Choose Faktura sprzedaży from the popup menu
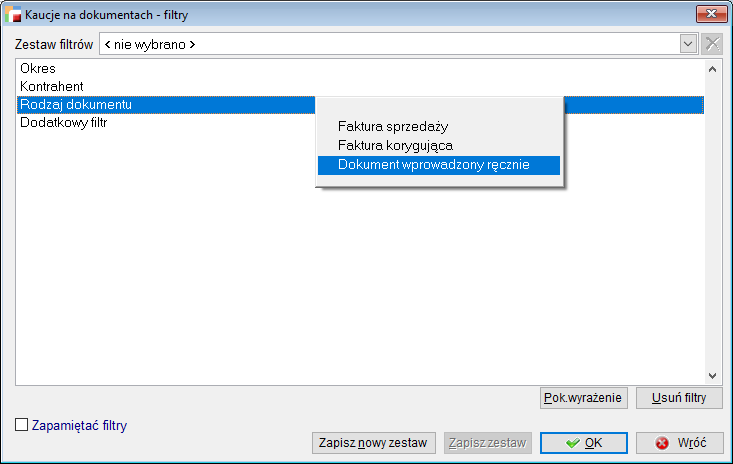This screenshot has height=464, width=733. [392, 127]
